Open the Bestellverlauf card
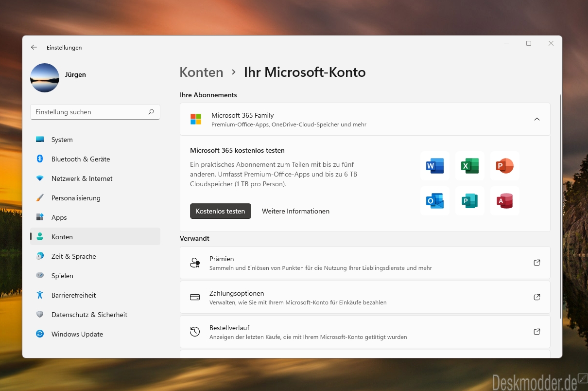 click(x=365, y=332)
